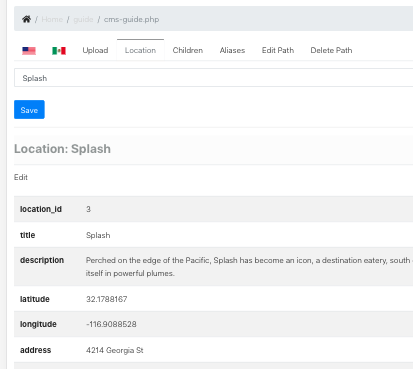Click the Edit link under Location heading

(x=21, y=177)
